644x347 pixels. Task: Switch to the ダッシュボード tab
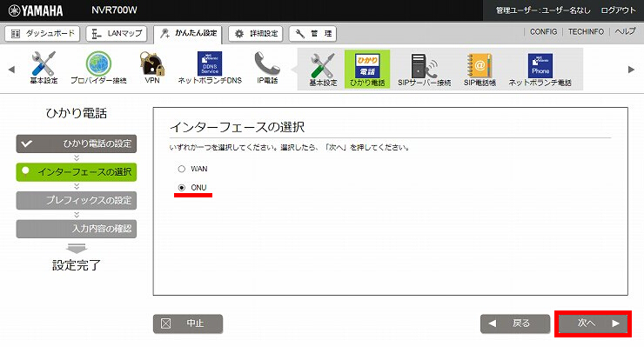click(x=43, y=34)
